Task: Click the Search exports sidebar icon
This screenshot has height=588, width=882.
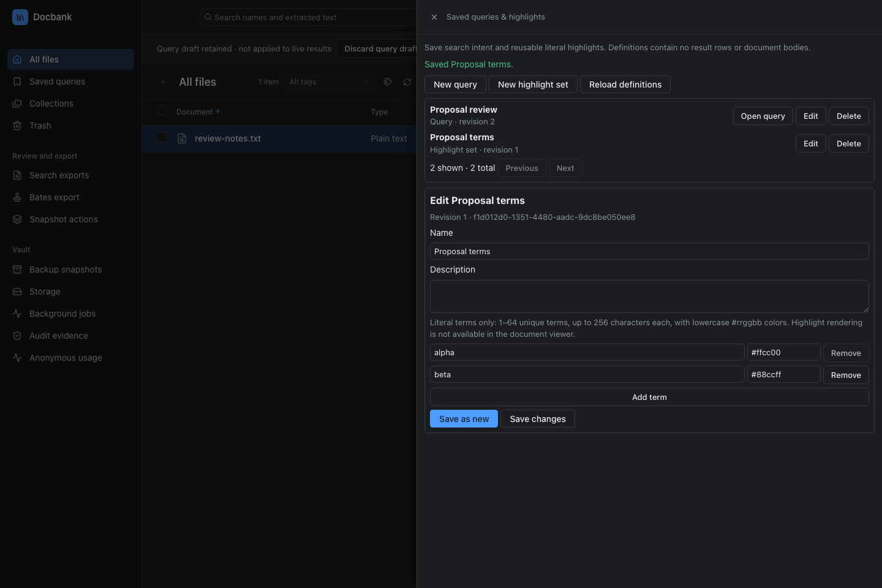Action: coord(17,175)
